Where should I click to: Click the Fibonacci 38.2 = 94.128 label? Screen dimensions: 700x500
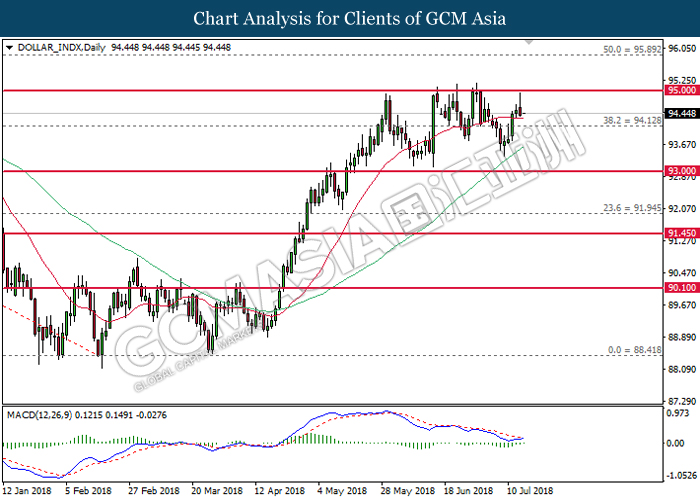632,121
